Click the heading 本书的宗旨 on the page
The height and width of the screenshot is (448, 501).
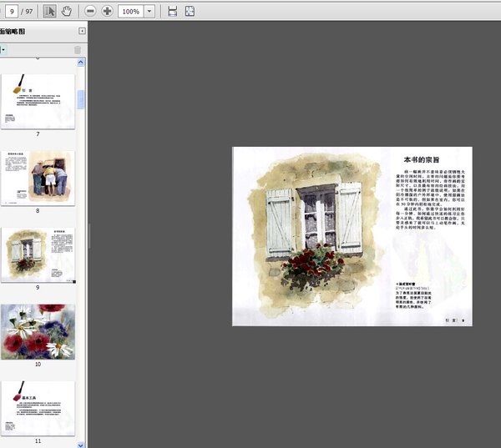[x=421, y=160]
